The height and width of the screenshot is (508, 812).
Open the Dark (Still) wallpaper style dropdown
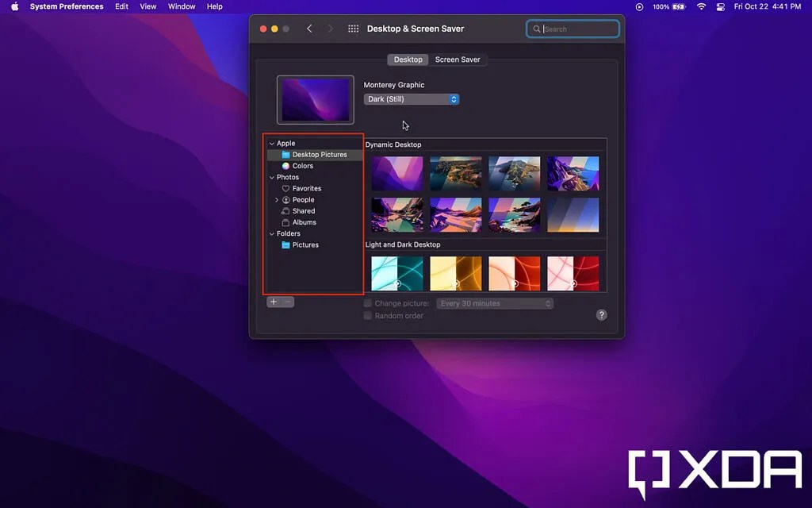coord(411,98)
